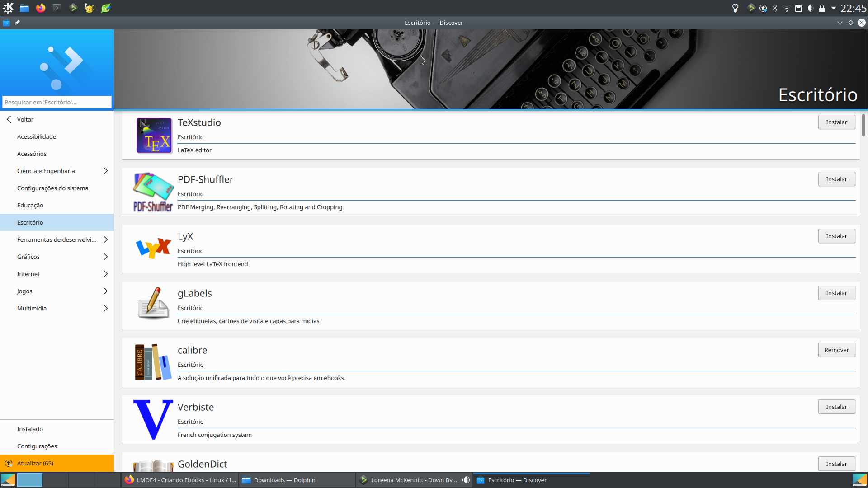This screenshot has width=868, height=488.
Task: Click the calibre app icon
Action: pos(153,361)
